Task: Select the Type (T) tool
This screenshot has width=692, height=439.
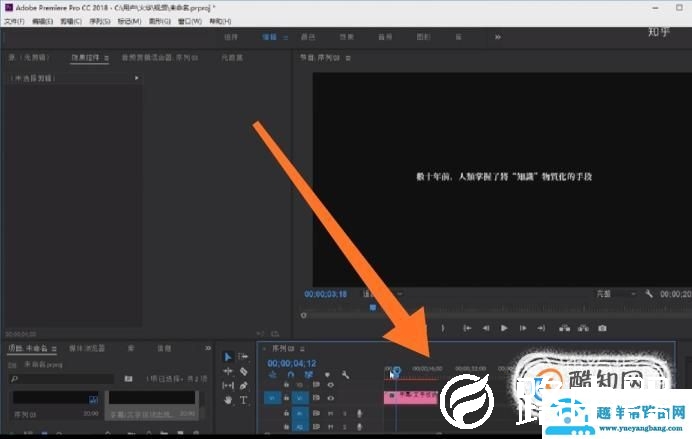Action: pos(243,400)
